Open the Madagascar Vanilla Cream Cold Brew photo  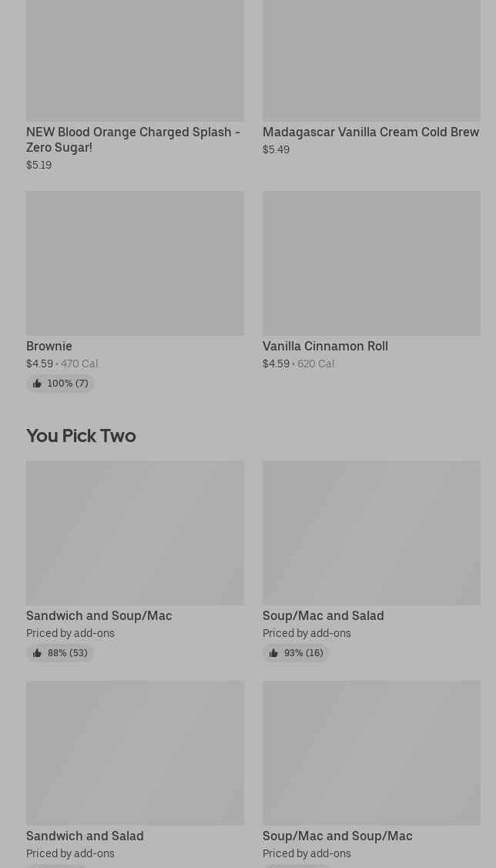coord(371,60)
